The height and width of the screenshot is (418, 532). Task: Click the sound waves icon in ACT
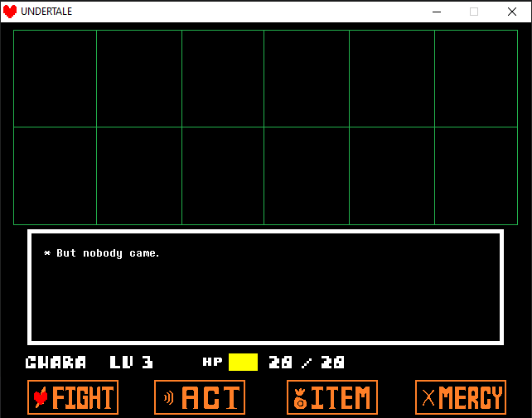pyautogui.click(x=168, y=397)
